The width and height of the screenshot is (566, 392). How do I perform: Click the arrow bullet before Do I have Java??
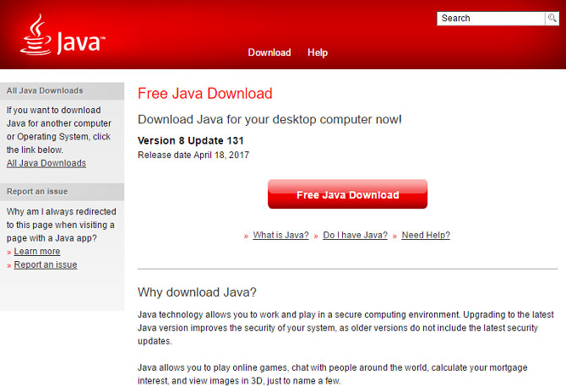(316, 237)
